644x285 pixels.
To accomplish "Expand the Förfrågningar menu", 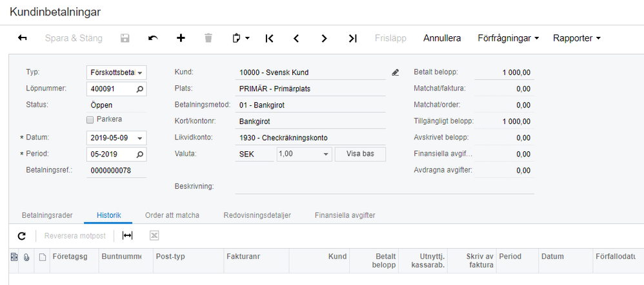I will click(508, 38).
